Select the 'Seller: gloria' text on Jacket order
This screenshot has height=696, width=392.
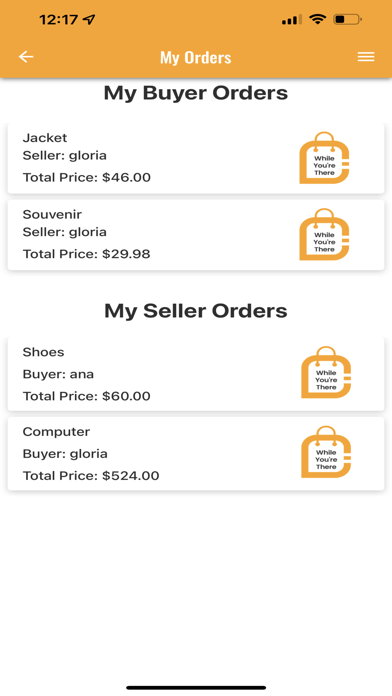(65, 156)
